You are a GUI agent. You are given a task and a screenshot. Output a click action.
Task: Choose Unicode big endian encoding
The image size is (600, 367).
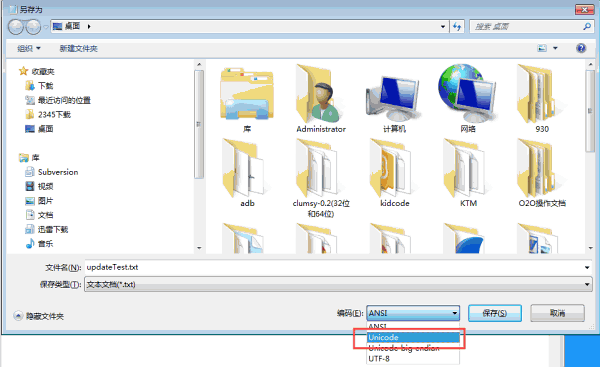[413, 348]
